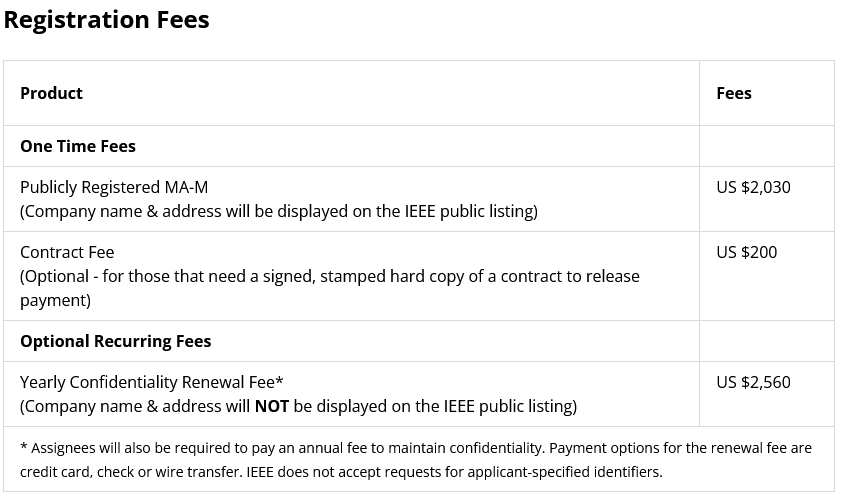Image resolution: width=849 pixels, height=499 pixels.
Task: Click the bold NOT word
Action: click(x=272, y=406)
